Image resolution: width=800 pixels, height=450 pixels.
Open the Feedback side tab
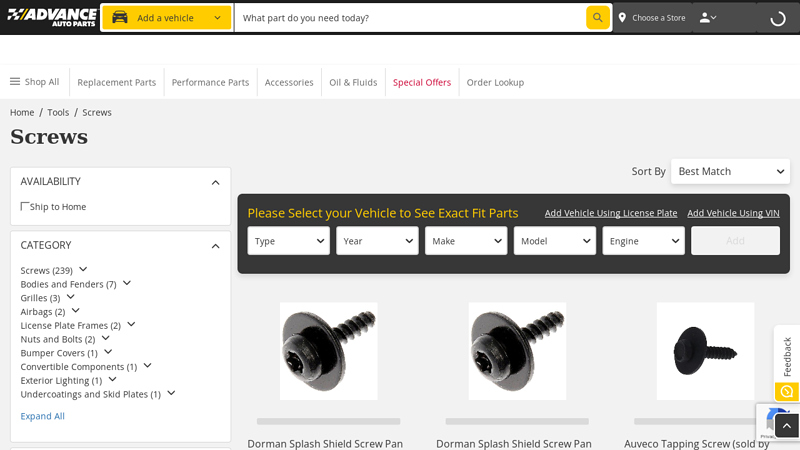point(787,356)
